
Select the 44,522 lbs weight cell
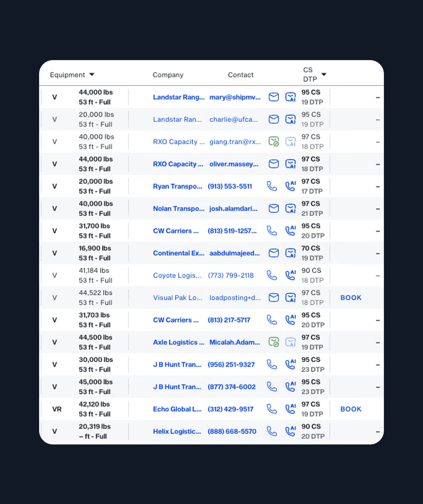click(x=96, y=293)
